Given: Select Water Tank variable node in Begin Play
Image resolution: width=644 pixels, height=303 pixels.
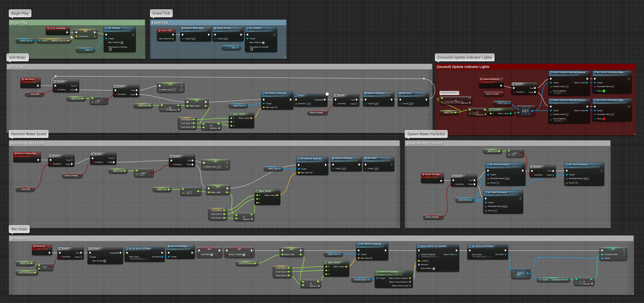Looking at the screenshot, I should (x=25, y=41).
